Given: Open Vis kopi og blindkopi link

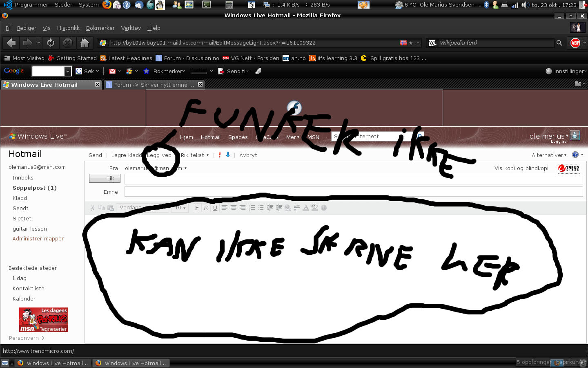Looking at the screenshot, I should (521, 168).
